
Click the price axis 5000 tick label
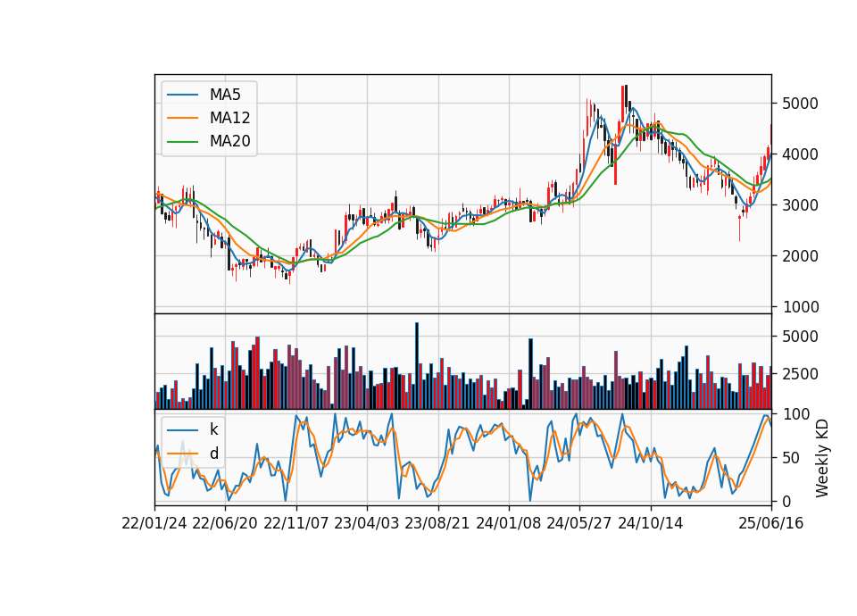800,104
